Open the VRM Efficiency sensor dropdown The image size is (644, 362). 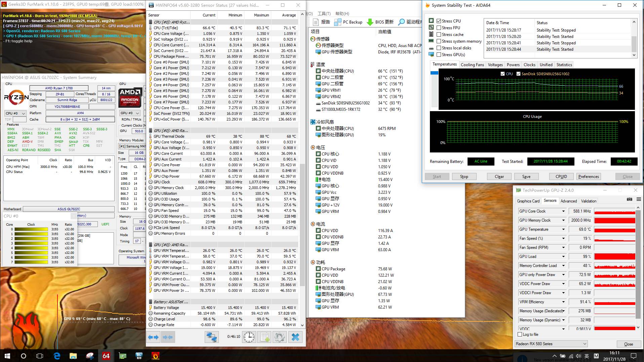click(x=563, y=302)
